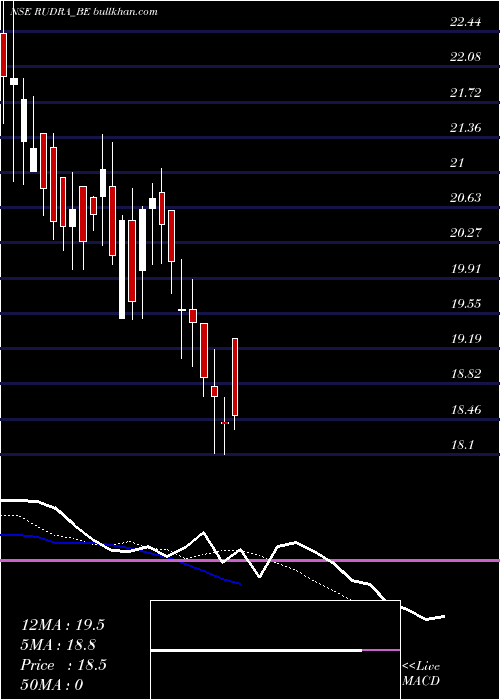
Task: Click the 22.44 price axis label
Action: 466,22
